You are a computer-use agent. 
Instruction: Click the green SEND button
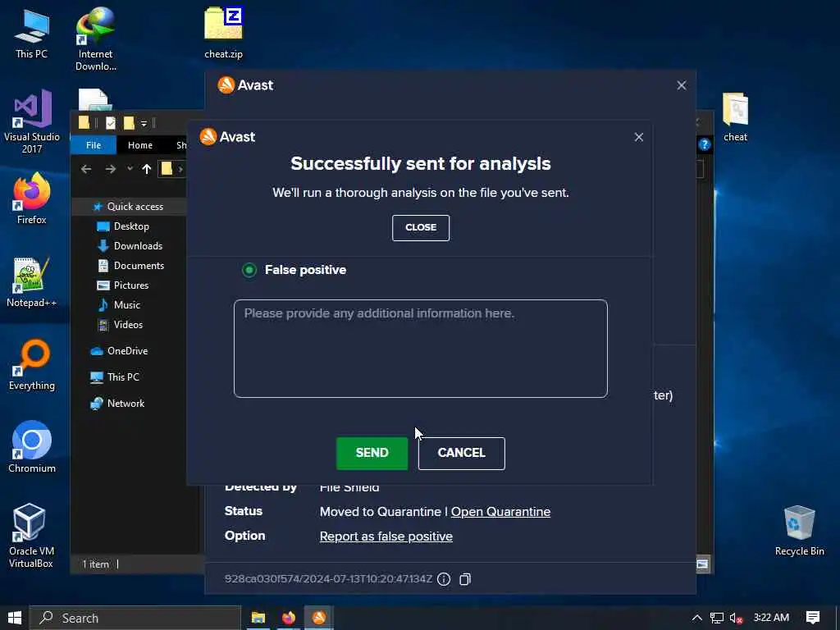coord(372,453)
